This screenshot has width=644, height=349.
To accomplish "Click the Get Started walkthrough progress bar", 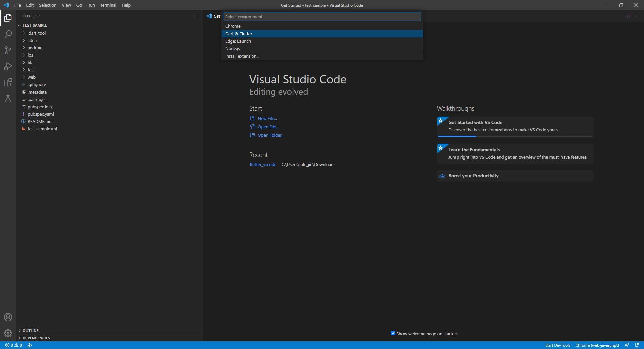I will tap(515, 136).
